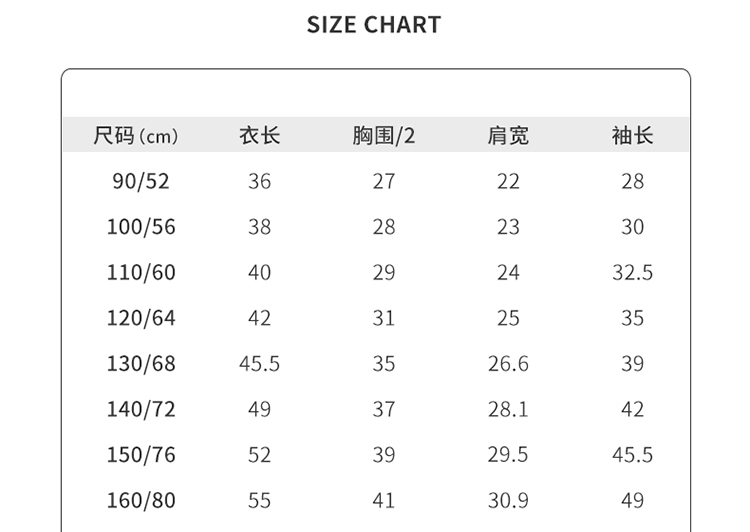Click the 26.6 shoulder width value

(508, 364)
